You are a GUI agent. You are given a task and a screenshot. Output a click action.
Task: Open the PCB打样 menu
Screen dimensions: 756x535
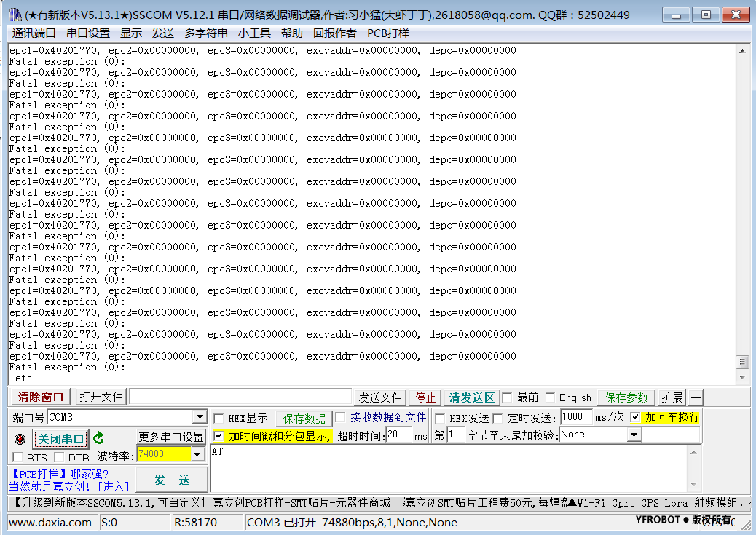coord(388,33)
